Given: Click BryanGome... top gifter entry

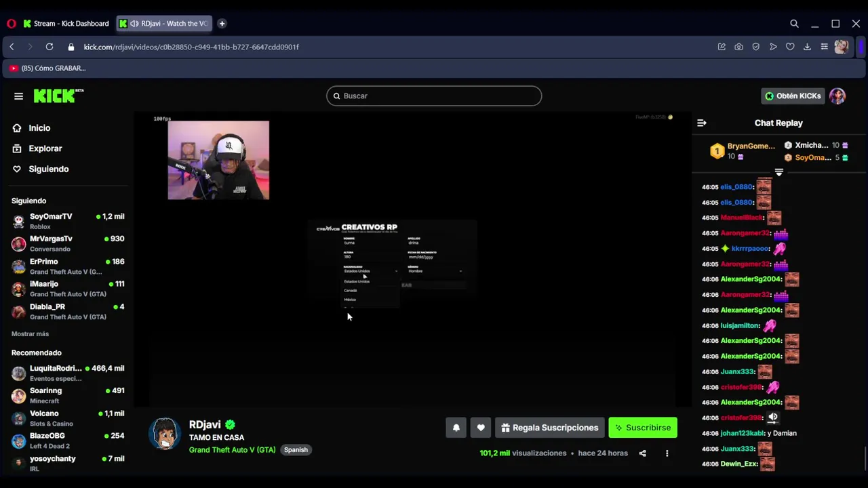Looking at the screenshot, I should 743,151.
